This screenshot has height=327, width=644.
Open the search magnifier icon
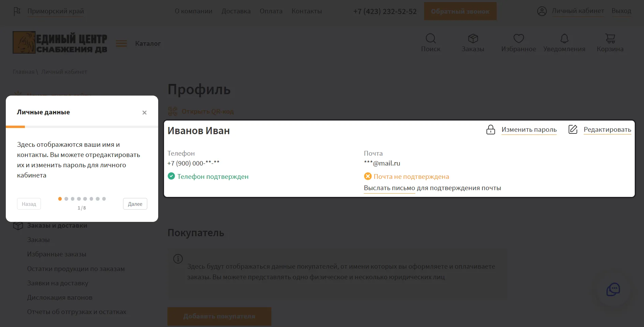point(431,39)
